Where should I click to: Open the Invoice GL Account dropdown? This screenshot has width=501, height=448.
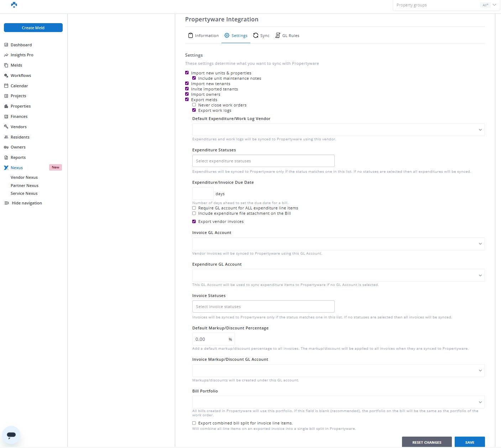pyautogui.click(x=338, y=244)
